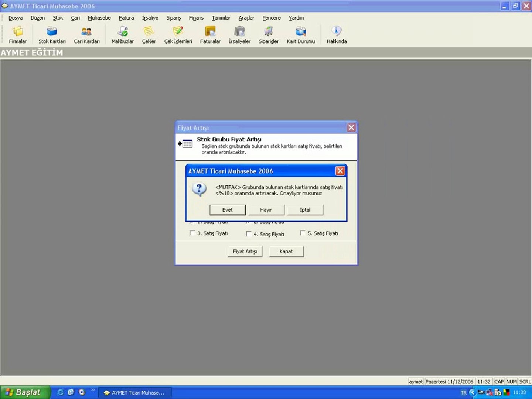The height and width of the screenshot is (399, 532).
Task: Open the Firmalar toolbar icon
Action: [18, 35]
